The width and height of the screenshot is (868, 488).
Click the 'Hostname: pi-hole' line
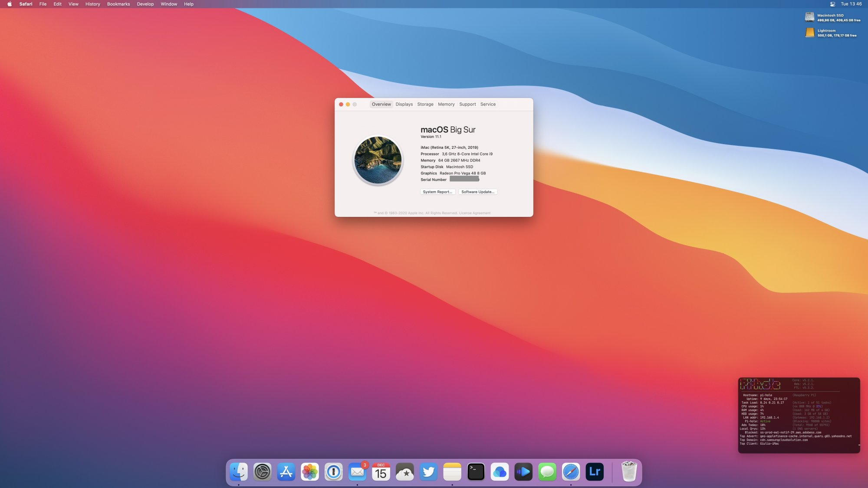[x=757, y=395]
